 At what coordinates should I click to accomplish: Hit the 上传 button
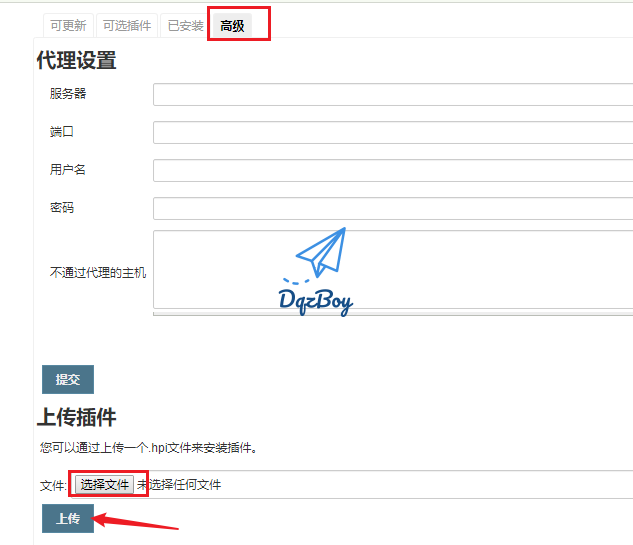[68, 519]
